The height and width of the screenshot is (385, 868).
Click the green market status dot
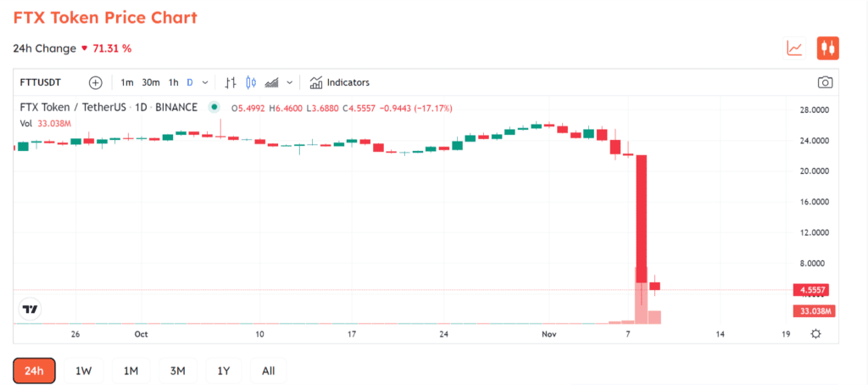(214, 108)
